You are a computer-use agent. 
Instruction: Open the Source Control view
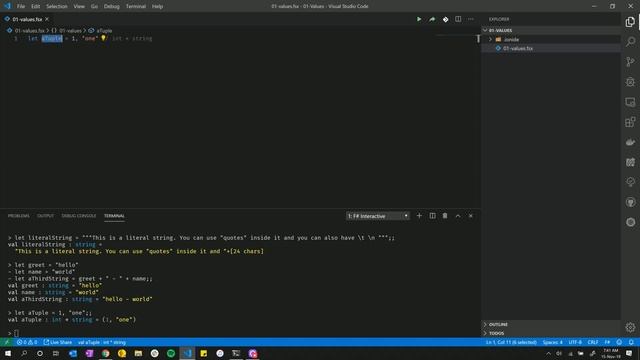630,62
